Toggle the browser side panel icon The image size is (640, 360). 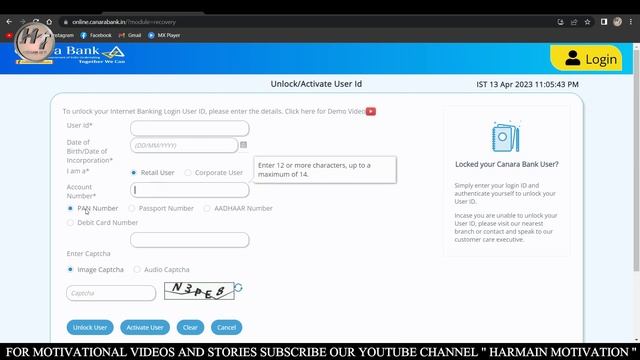coord(604,22)
